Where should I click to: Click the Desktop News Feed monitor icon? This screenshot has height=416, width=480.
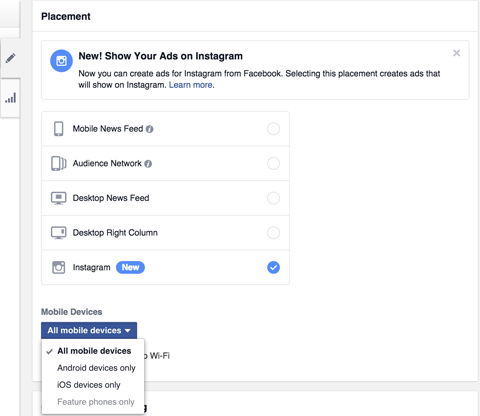(x=59, y=198)
